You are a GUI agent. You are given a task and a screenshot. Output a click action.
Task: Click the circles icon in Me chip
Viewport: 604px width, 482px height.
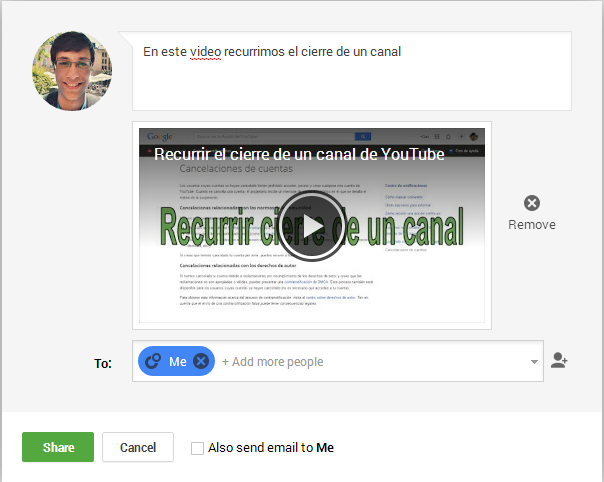pyautogui.click(x=153, y=361)
